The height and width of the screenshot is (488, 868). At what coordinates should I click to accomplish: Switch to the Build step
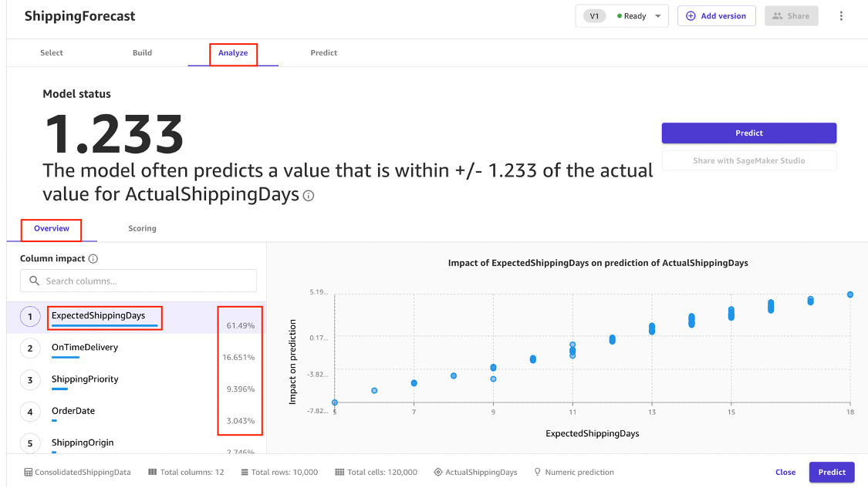point(142,52)
